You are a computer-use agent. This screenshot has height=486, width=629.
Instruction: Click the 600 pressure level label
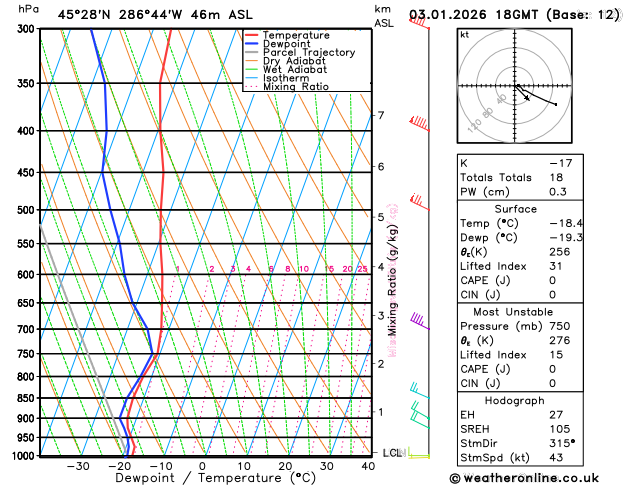click(28, 274)
